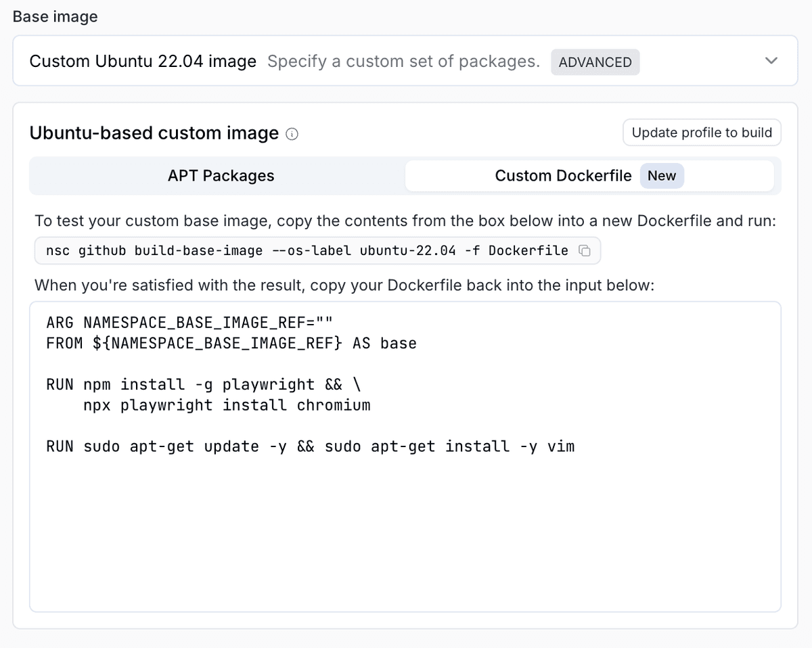Click Update profile to build
The height and width of the screenshot is (648, 812).
click(x=702, y=132)
